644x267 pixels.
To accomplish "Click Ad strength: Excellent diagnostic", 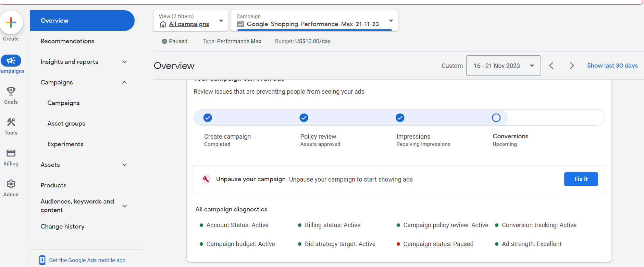I will tap(532, 244).
